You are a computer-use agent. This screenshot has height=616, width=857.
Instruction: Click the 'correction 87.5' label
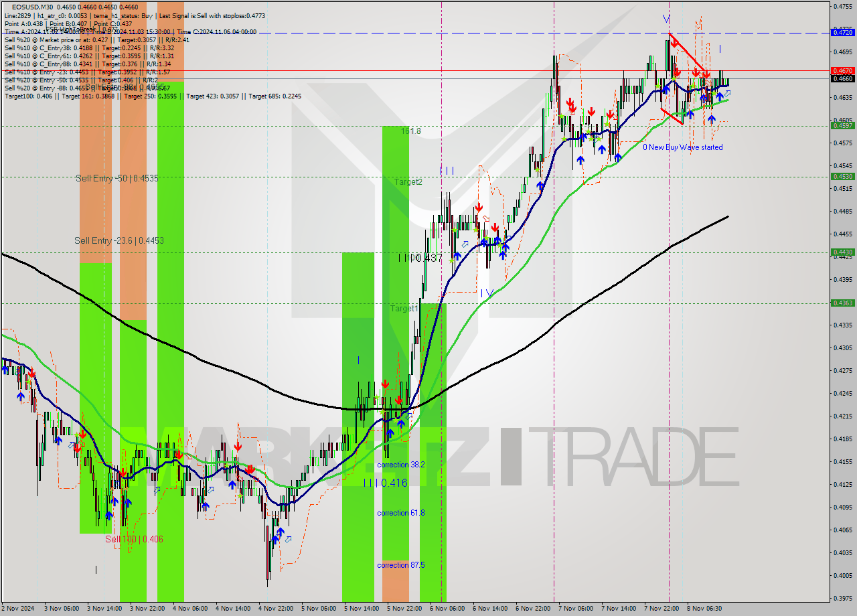pyautogui.click(x=400, y=565)
